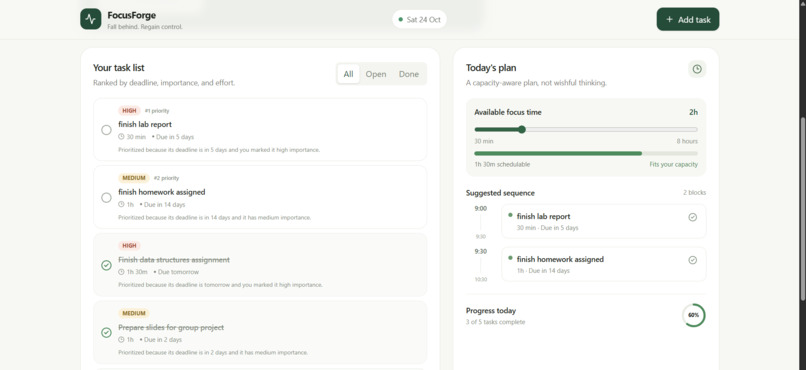The image size is (806, 370).
Task: Click the '2 blocks' label
Action: tap(694, 193)
